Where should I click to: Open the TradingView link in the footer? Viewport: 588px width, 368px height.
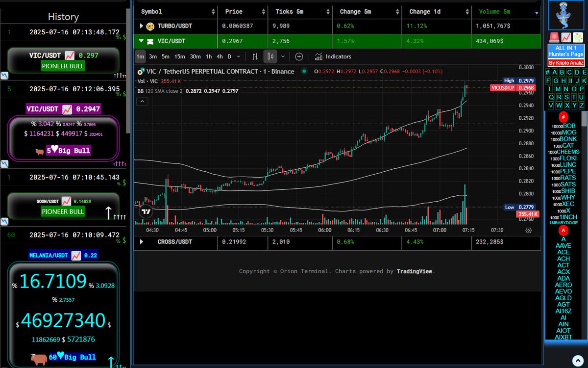pyautogui.click(x=415, y=271)
